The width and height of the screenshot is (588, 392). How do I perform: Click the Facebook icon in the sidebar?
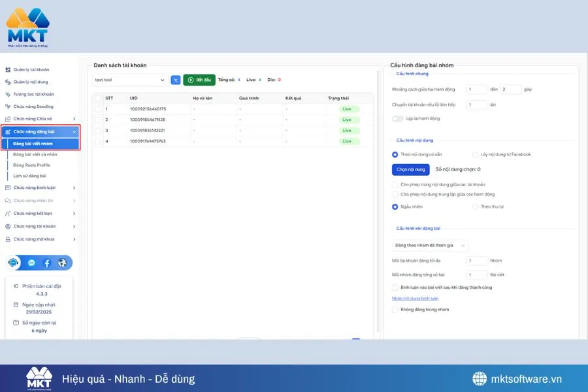point(47,263)
